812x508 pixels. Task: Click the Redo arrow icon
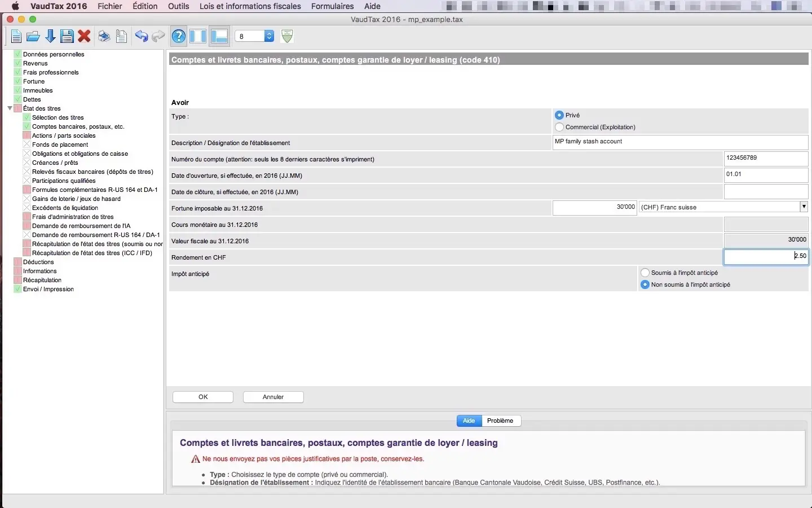tap(158, 37)
